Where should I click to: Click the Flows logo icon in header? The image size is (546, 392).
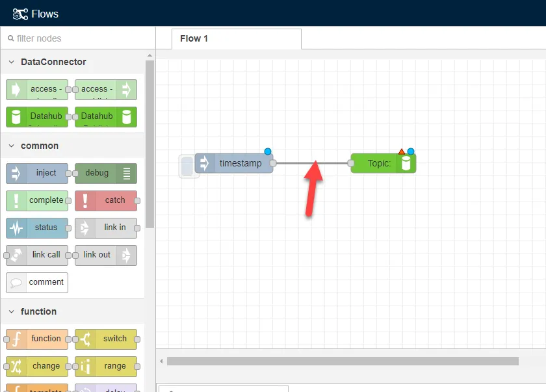pyautogui.click(x=20, y=14)
